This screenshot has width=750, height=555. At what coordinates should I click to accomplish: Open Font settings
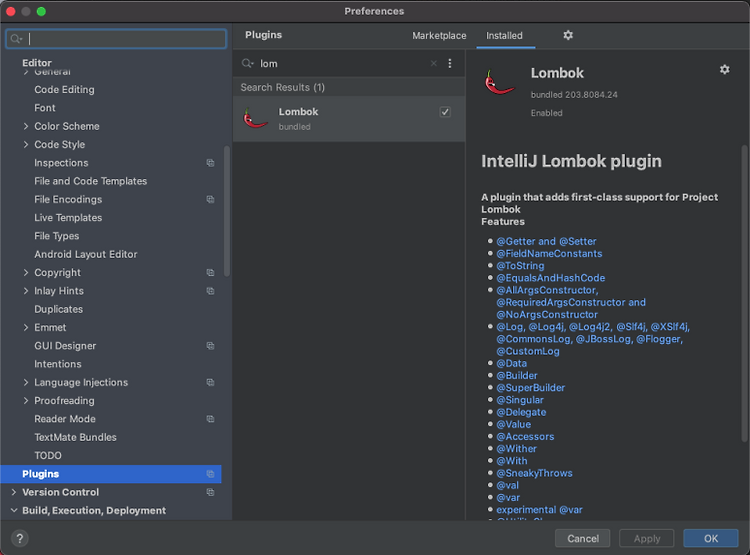click(x=44, y=108)
